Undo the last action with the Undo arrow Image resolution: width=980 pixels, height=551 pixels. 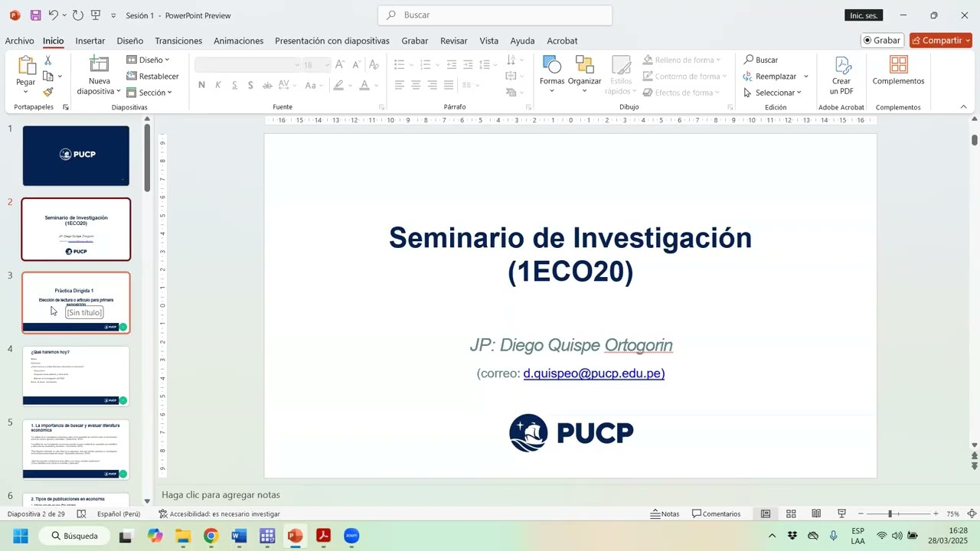pos(53,15)
